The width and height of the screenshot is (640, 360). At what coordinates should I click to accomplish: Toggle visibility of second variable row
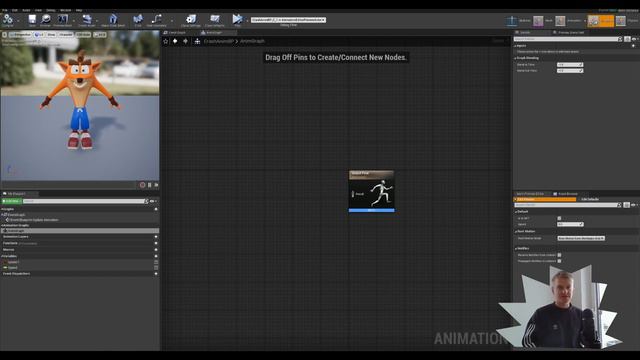(x=156, y=268)
